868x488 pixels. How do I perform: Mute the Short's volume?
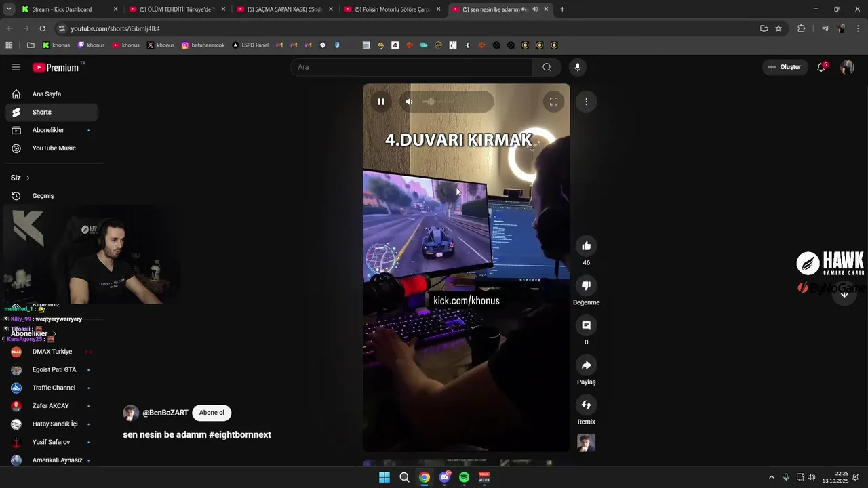pyautogui.click(x=409, y=102)
